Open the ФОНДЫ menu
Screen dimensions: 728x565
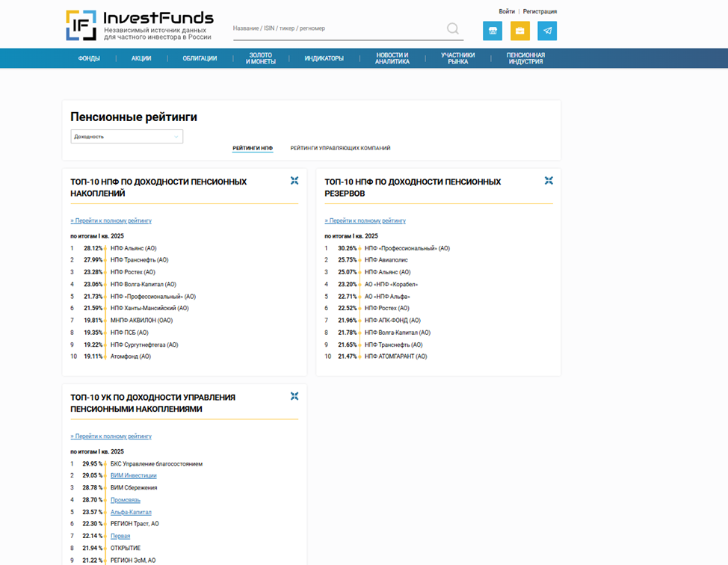click(x=89, y=58)
